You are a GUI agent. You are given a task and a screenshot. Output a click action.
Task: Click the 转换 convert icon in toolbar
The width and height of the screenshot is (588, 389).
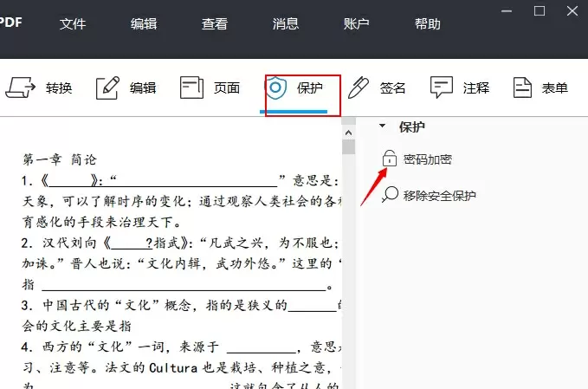pyautogui.click(x=20, y=88)
